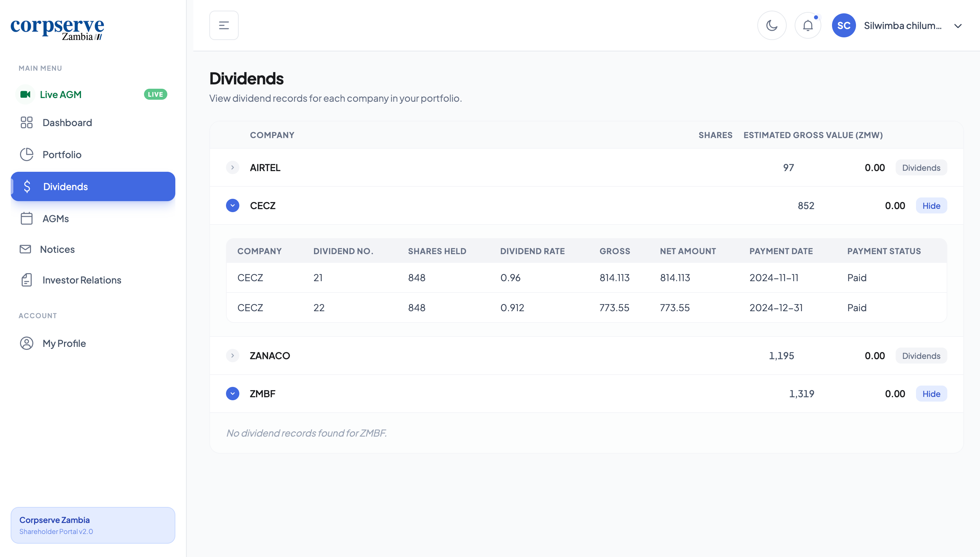Open Live AGM camera icon
The image size is (980, 557).
coord(26,94)
